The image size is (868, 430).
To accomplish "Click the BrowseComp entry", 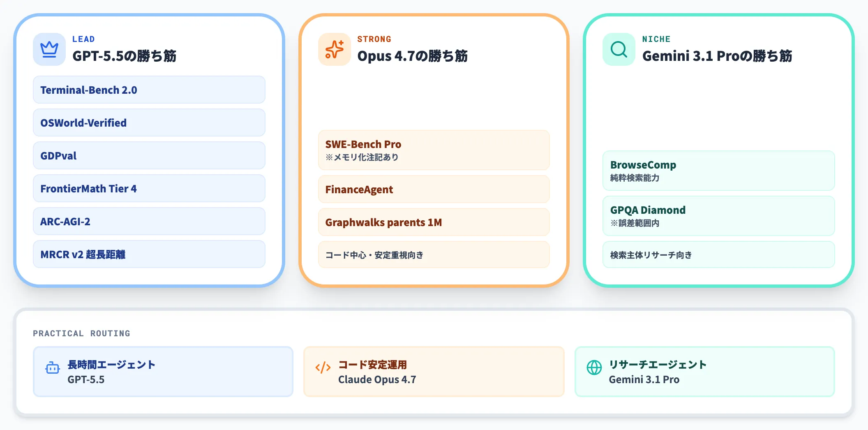I will (718, 171).
